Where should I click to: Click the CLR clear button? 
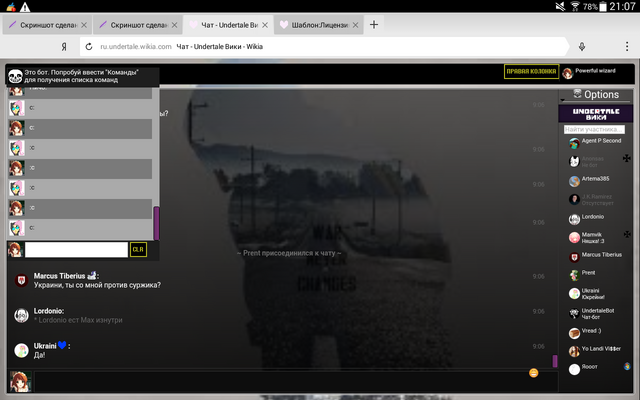[x=138, y=249]
